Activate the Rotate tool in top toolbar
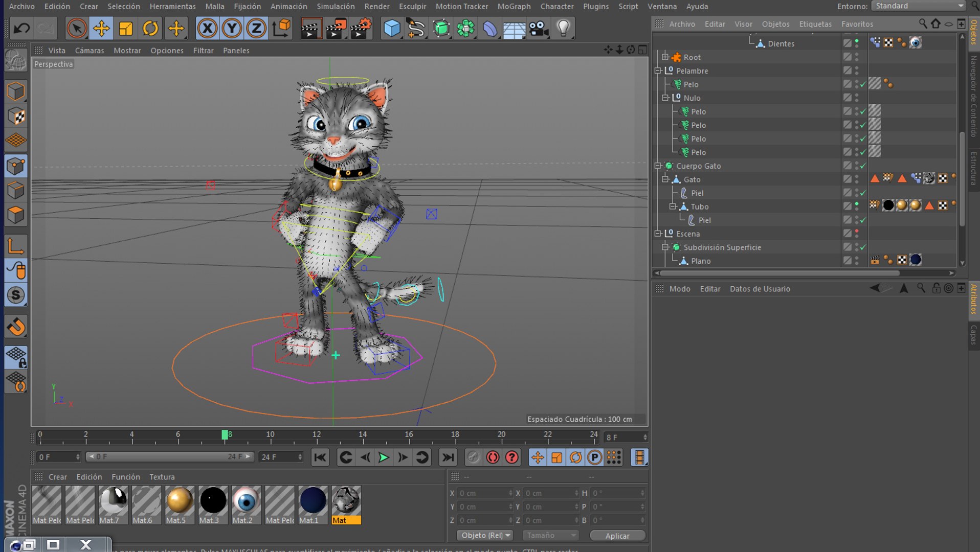Viewport: 980px width, 552px height. pyautogui.click(x=150, y=28)
